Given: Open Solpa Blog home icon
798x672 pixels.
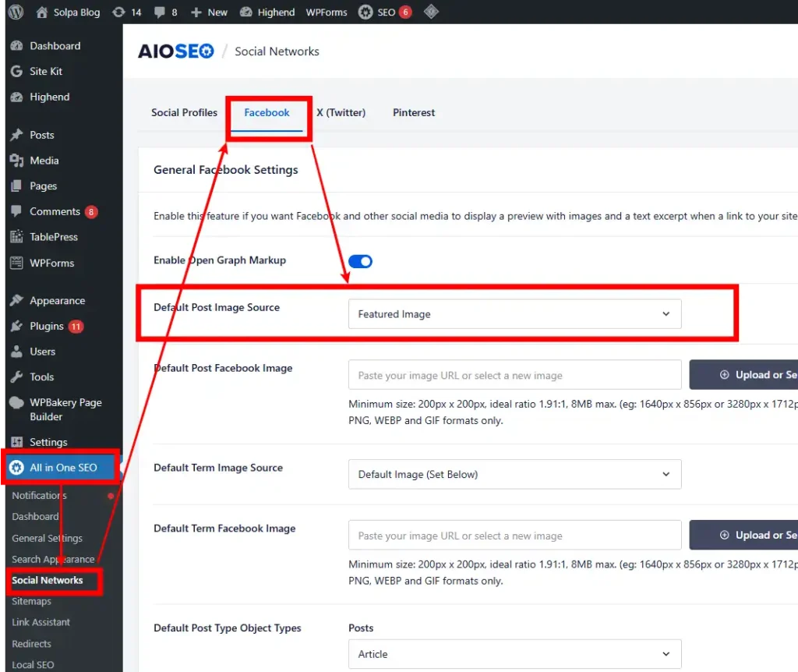Looking at the screenshot, I should [x=42, y=12].
